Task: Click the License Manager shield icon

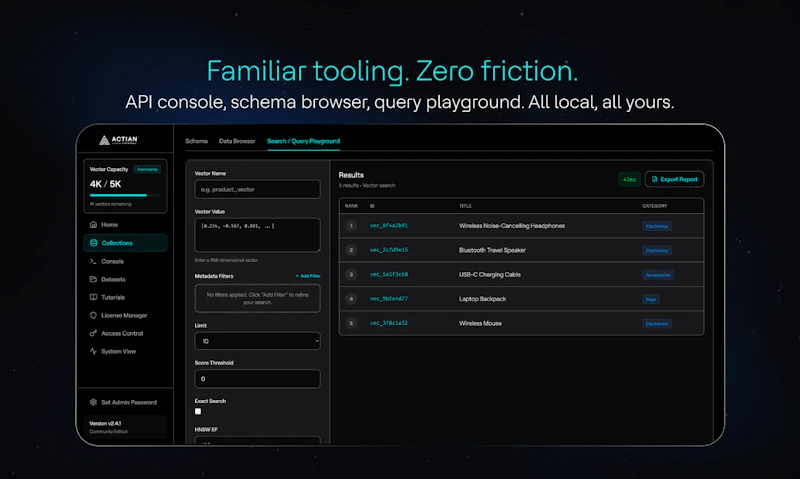Action: click(x=93, y=315)
